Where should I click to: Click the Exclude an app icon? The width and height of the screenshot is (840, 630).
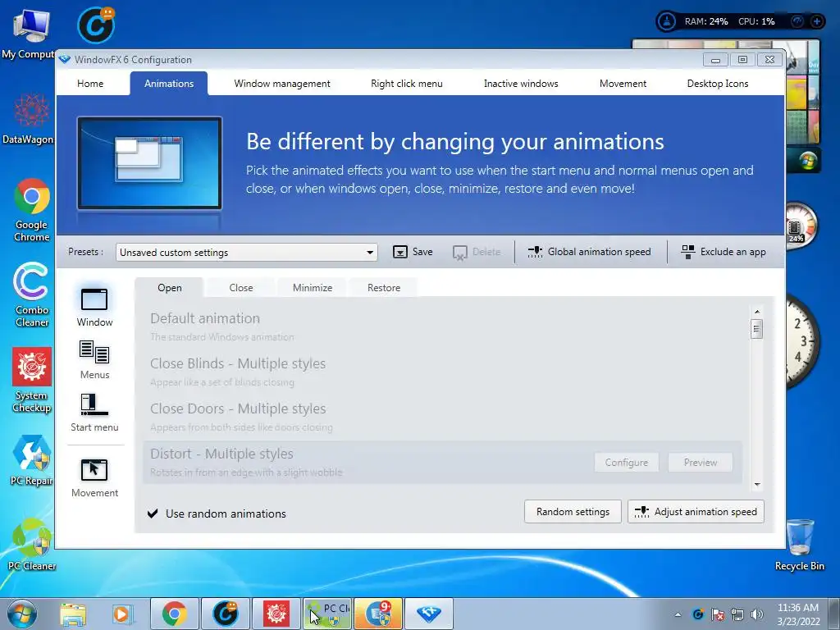[688, 252]
